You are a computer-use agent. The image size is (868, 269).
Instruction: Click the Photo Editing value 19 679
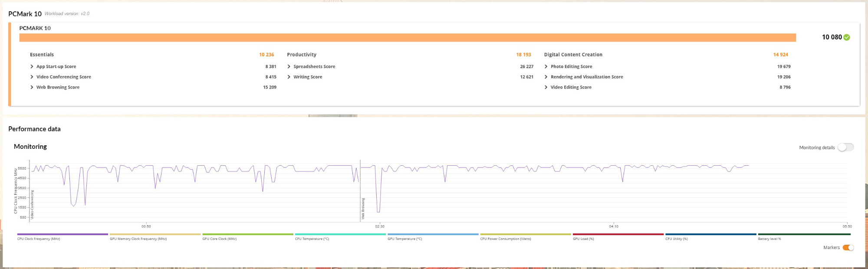(784, 66)
